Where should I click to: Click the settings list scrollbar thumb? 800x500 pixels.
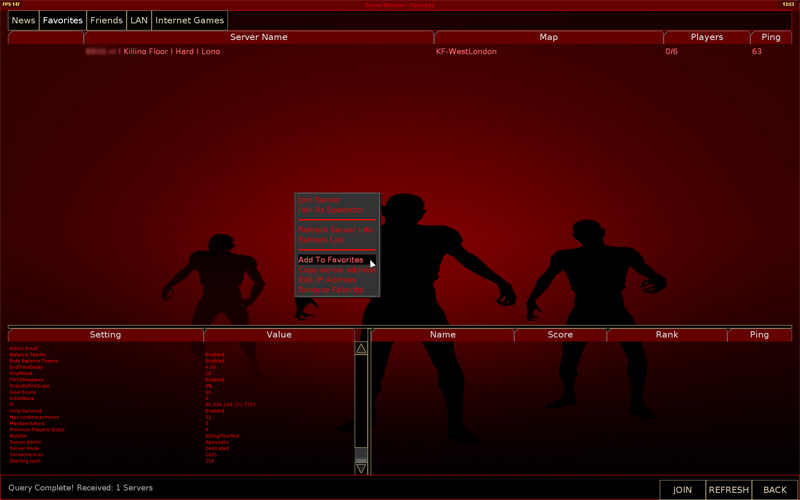[x=361, y=454]
